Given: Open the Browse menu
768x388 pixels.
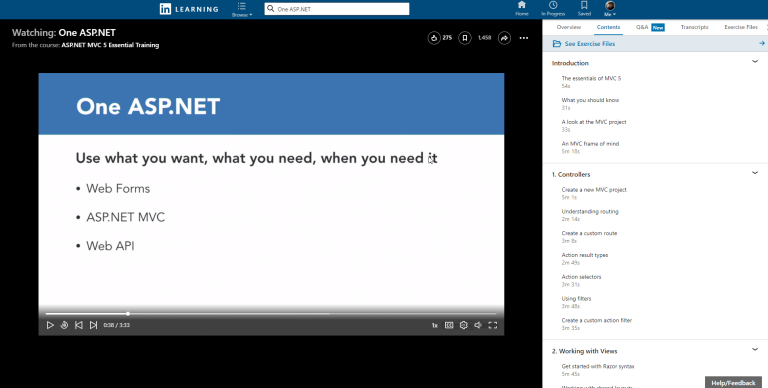Looking at the screenshot, I should (242, 9).
